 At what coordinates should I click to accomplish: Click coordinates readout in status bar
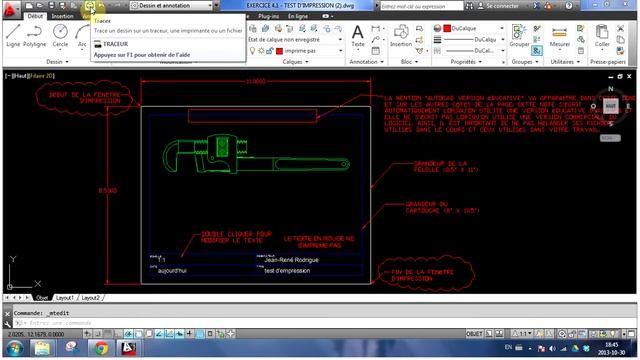tap(36, 334)
